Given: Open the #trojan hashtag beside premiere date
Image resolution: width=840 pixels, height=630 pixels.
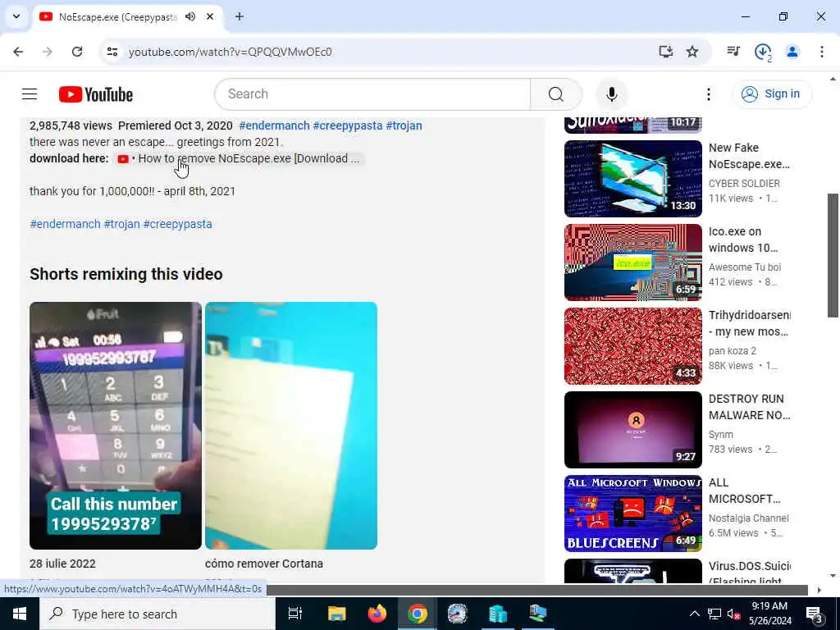Looking at the screenshot, I should pyautogui.click(x=404, y=126).
